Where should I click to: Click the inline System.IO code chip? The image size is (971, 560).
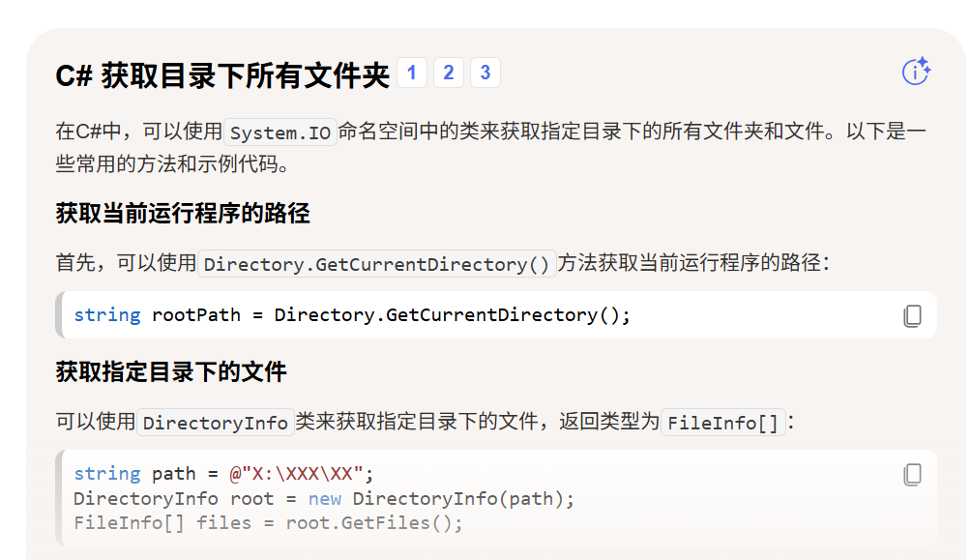[x=280, y=132]
